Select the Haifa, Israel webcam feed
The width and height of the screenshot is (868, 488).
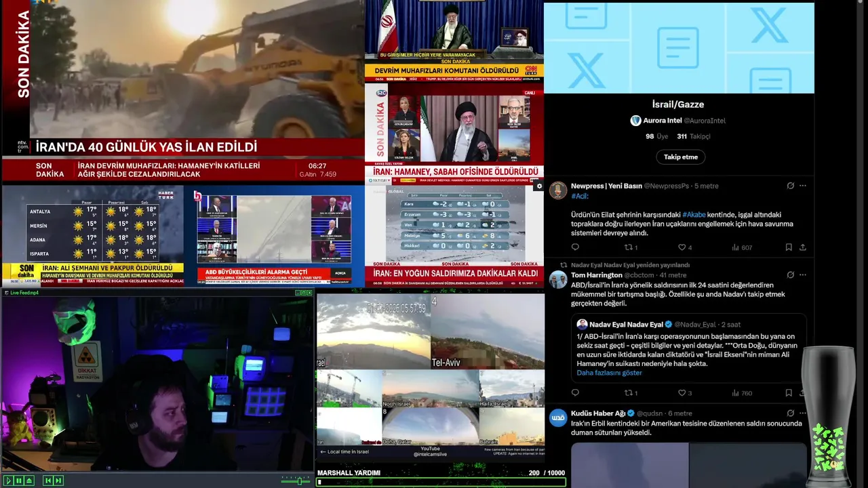(513, 388)
